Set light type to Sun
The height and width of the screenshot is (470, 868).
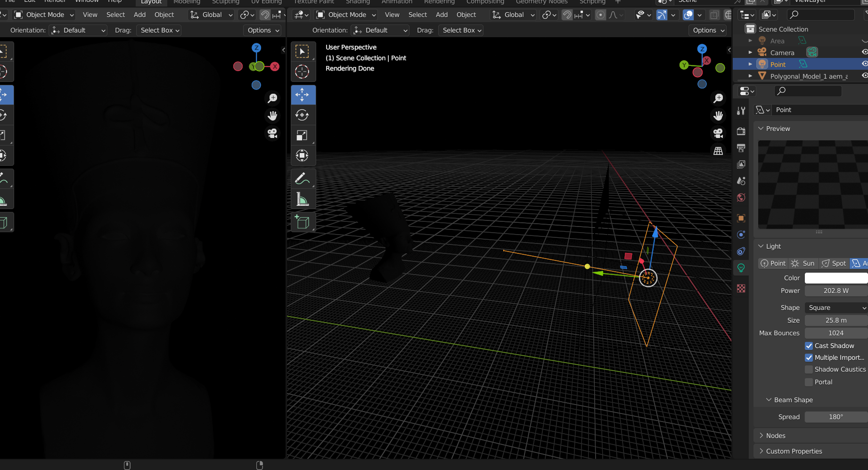point(803,263)
